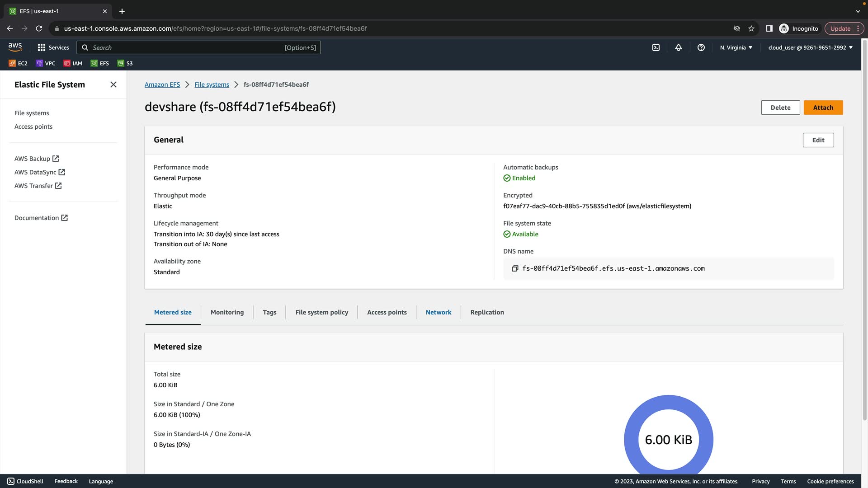868x488 pixels.
Task: Switch to the Network tab
Action: click(438, 312)
